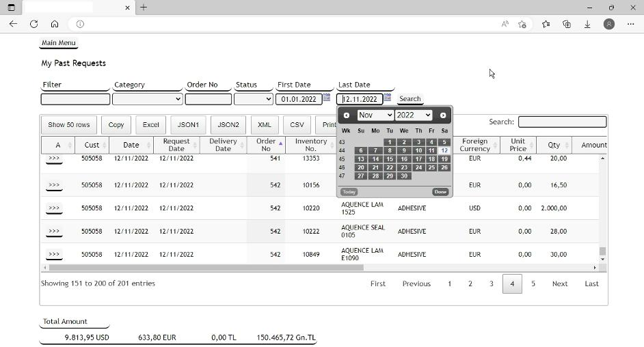Click the browser refresh icon
This screenshot has height=347, width=644.
click(33, 24)
